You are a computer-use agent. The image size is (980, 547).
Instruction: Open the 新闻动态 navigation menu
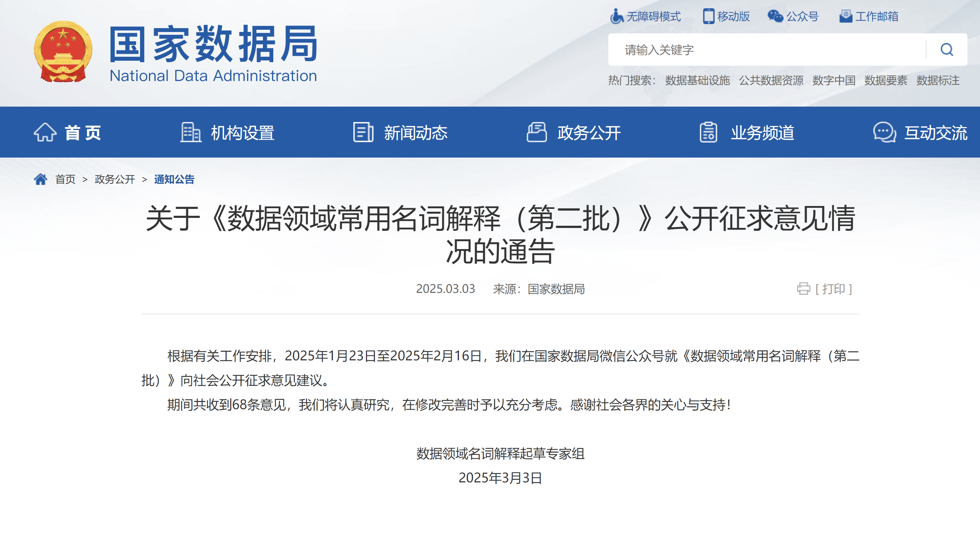(401, 132)
